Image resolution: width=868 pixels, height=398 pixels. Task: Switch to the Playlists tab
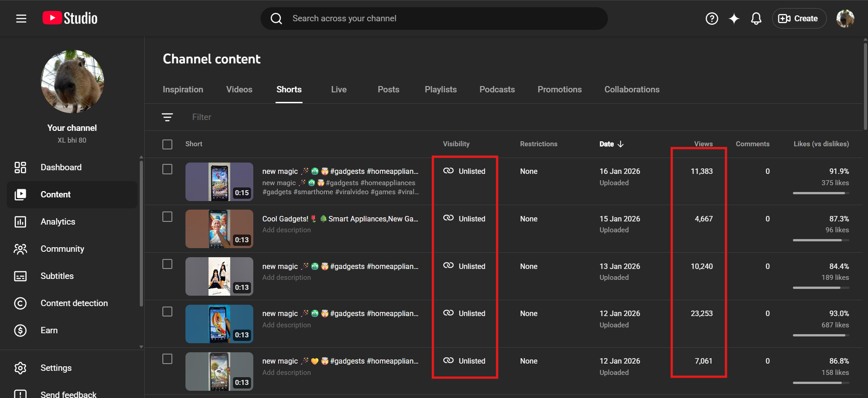[440, 90]
